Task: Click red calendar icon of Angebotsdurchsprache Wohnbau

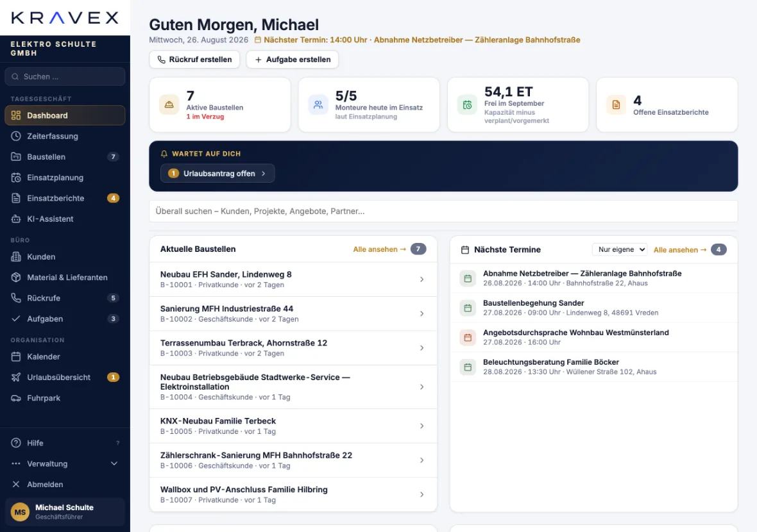Action: click(468, 338)
